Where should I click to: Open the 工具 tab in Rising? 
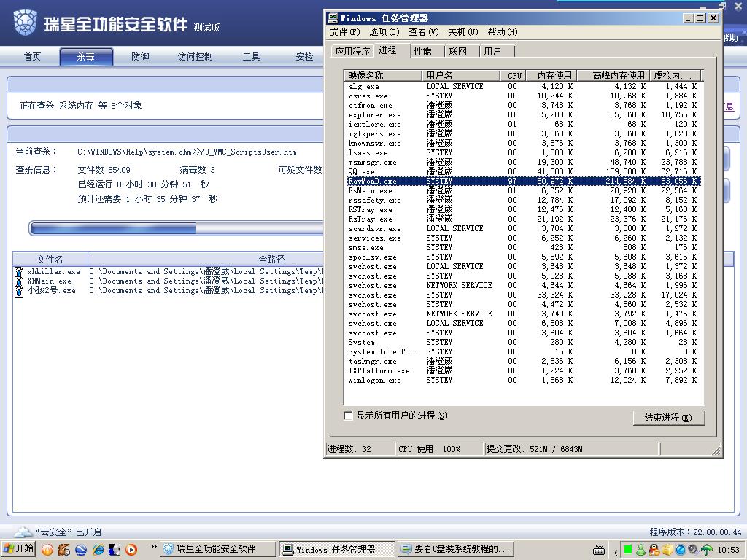tap(251, 57)
